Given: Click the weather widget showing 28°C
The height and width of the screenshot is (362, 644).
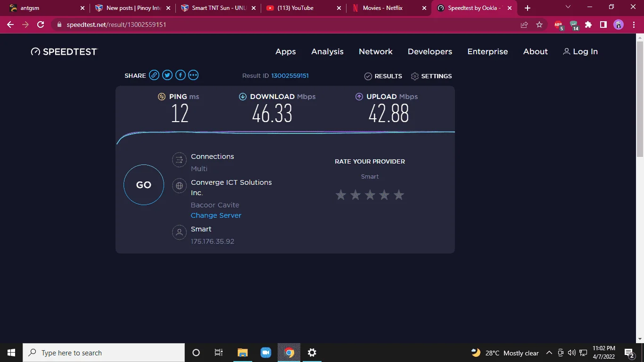Looking at the screenshot, I should (x=505, y=353).
